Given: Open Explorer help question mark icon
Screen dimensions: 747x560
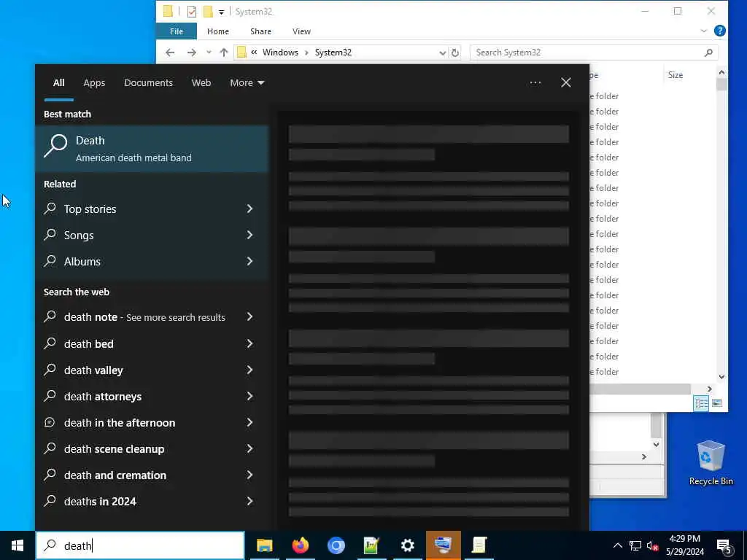Looking at the screenshot, I should pyautogui.click(x=720, y=31).
